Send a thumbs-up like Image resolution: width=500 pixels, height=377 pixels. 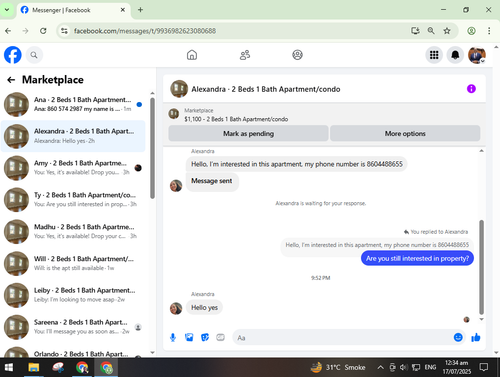(476, 337)
